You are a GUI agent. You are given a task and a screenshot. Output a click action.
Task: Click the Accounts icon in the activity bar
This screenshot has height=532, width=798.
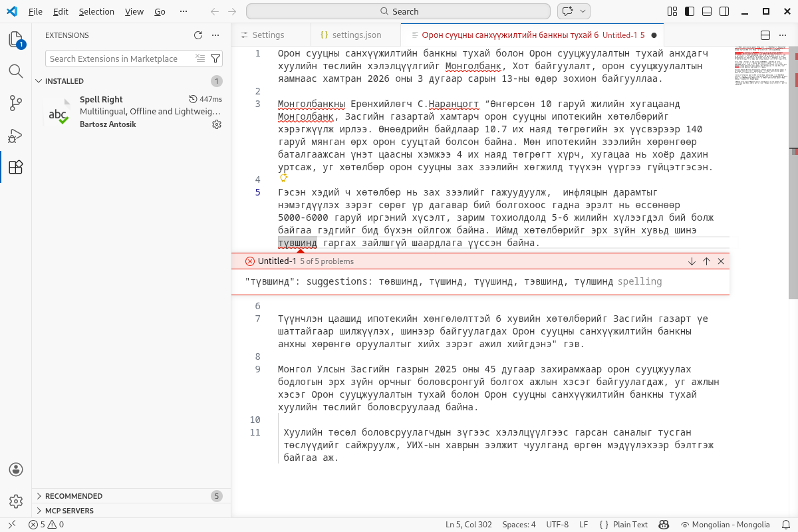(x=15, y=469)
